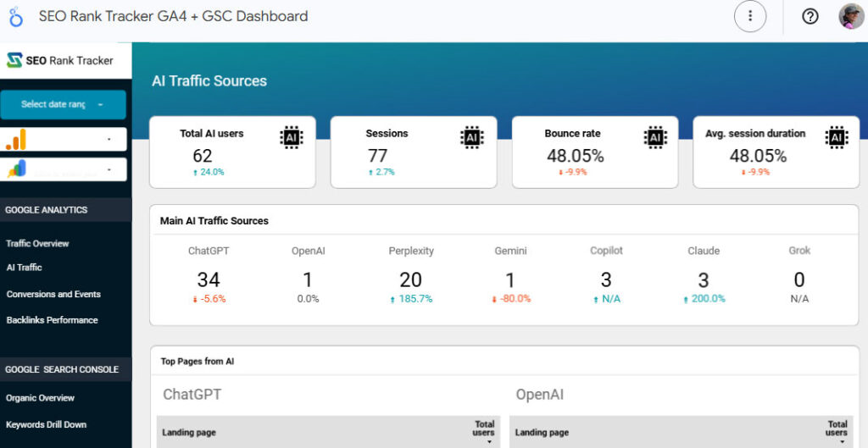Click AI chip icon on Bounce rate card
The height and width of the screenshot is (448, 868).
[655, 137]
